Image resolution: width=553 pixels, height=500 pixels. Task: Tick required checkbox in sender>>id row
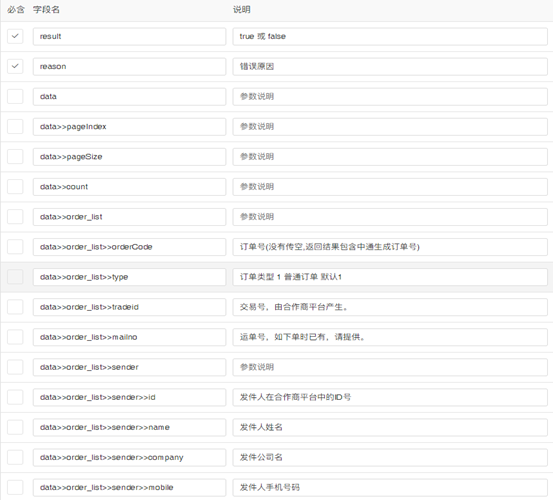point(15,397)
